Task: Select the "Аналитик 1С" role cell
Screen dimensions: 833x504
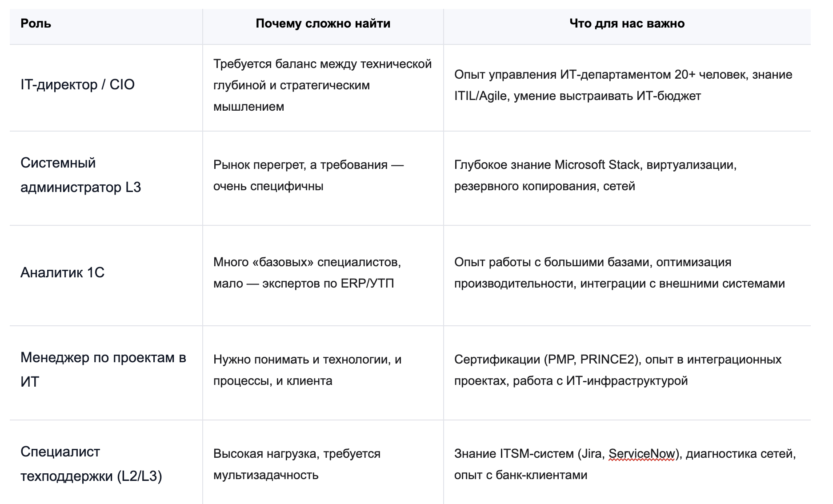Action: click(63, 272)
